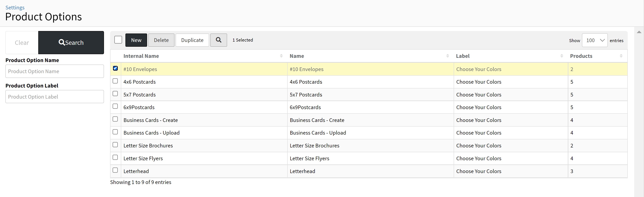
Task: Open the Show entries count dropdown
Action: click(x=595, y=40)
